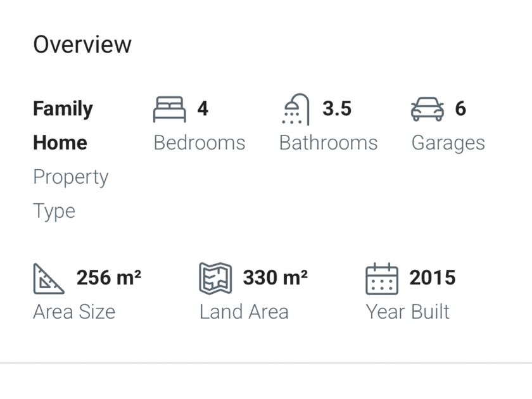Click the 3.5 bathrooms value

point(337,109)
